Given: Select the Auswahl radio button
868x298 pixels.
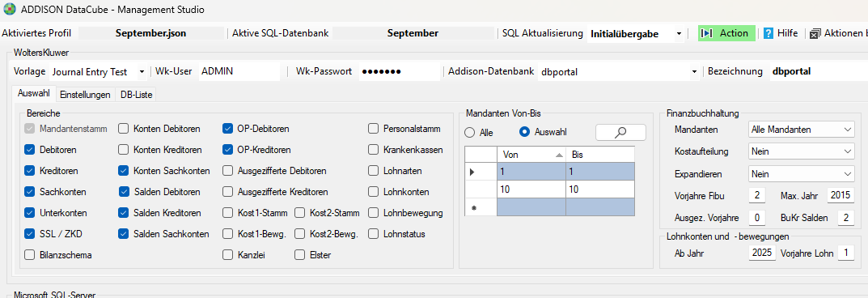Looking at the screenshot, I should point(524,132).
